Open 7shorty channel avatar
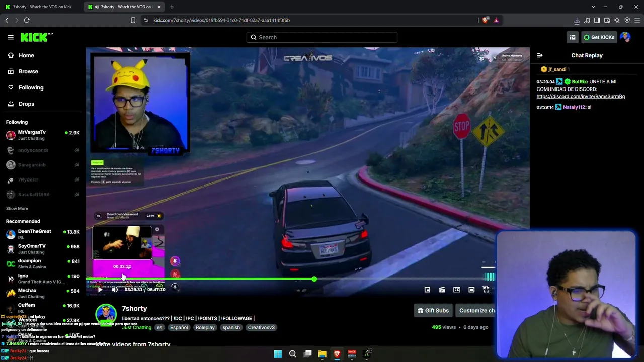 point(106,314)
